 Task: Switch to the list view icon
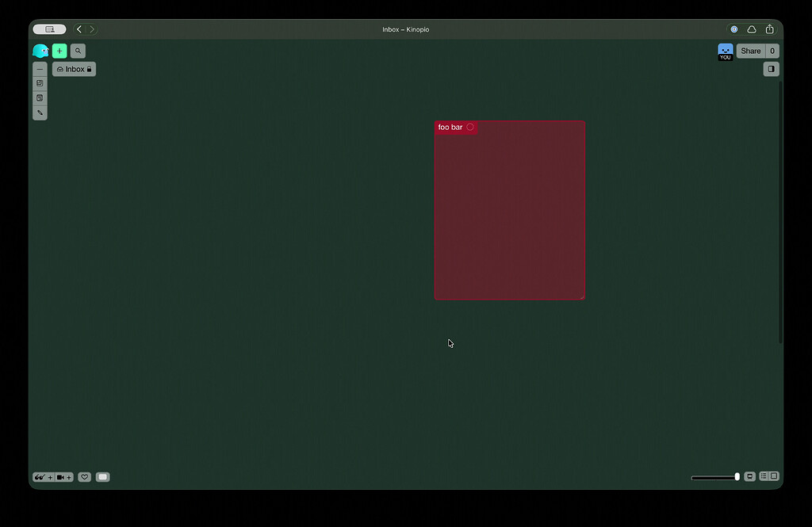click(764, 475)
